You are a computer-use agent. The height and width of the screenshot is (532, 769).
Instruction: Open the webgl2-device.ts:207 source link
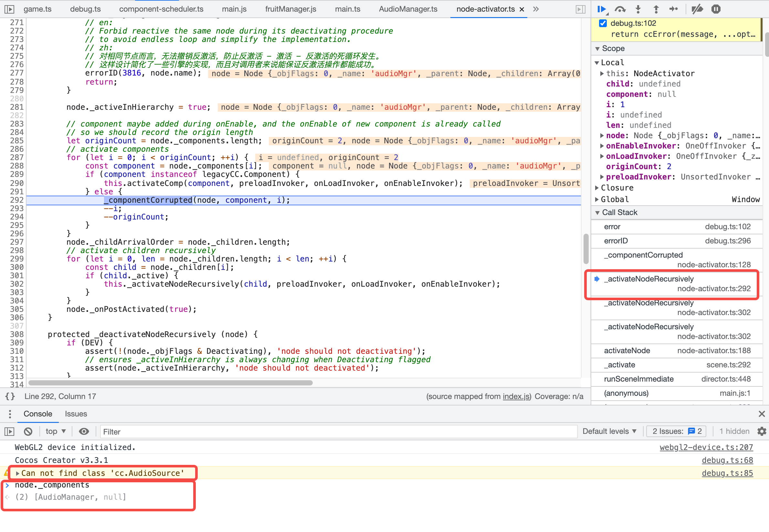click(x=706, y=447)
